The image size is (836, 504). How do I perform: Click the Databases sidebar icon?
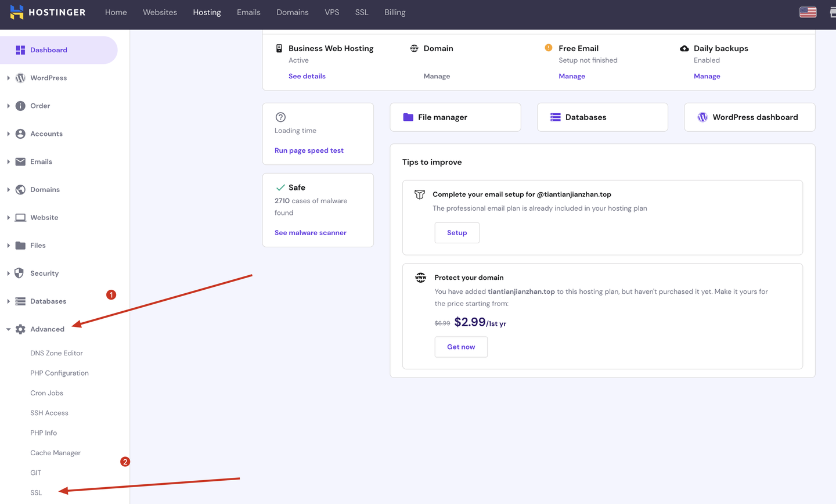click(x=20, y=301)
